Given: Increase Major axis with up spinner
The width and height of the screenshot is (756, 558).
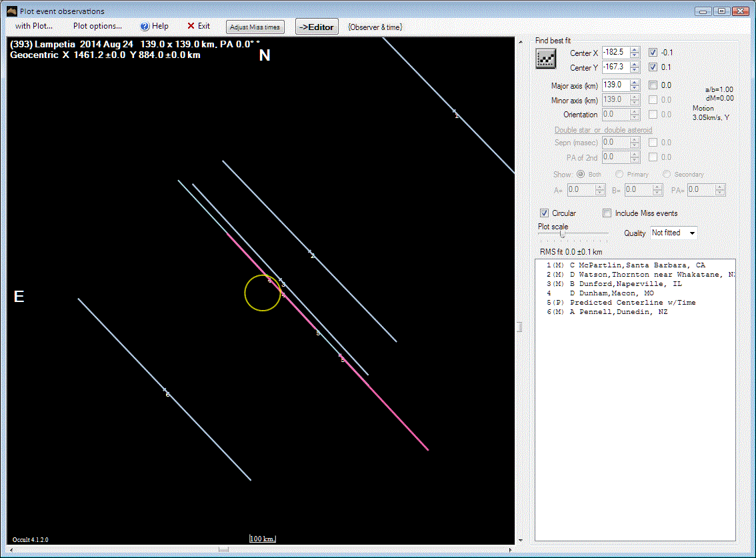Looking at the screenshot, I should tap(635, 82).
